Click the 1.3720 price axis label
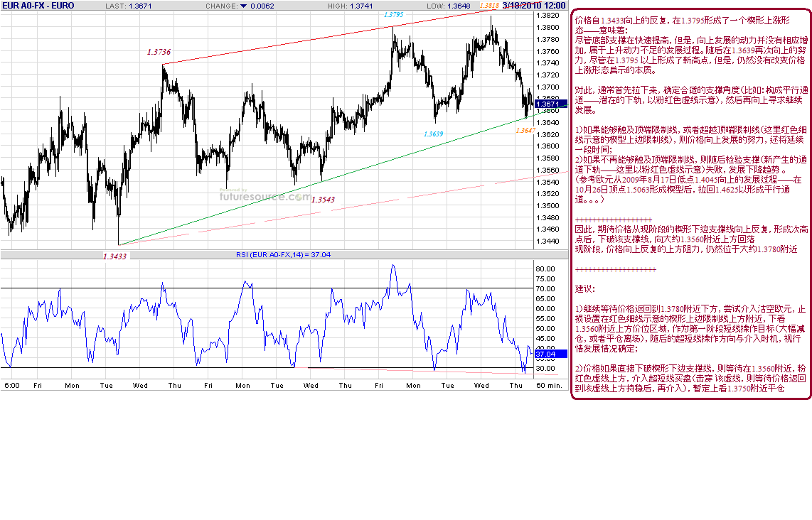Screen dimensions: 812x520 point(548,75)
